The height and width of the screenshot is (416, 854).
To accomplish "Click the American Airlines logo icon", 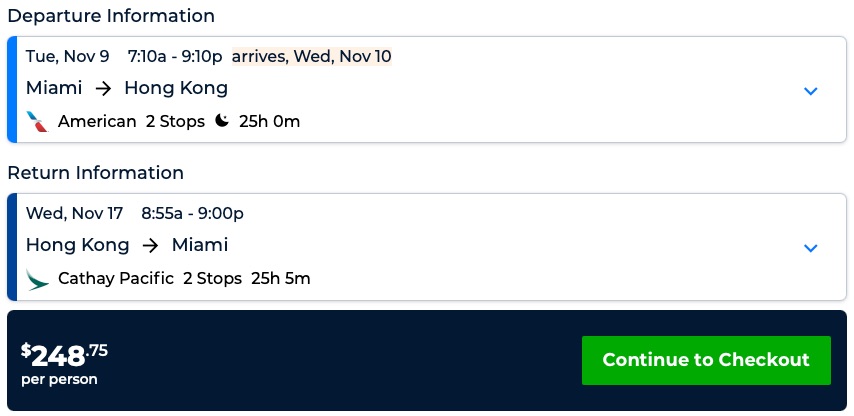I will point(37,122).
